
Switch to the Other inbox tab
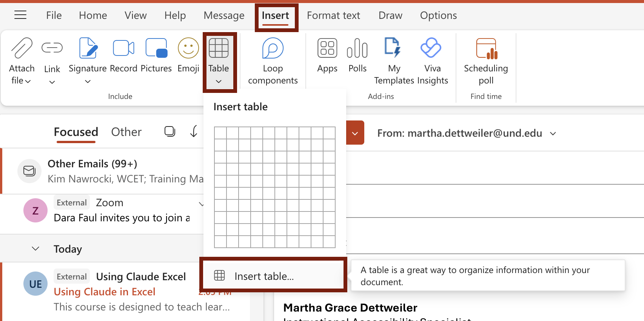(x=126, y=132)
